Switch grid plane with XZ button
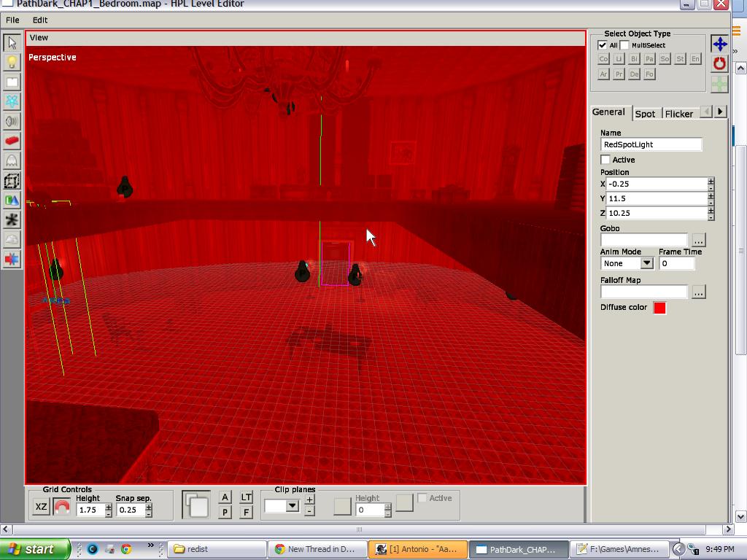Image resolution: width=747 pixels, height=560 pixels. coord(42,507)
